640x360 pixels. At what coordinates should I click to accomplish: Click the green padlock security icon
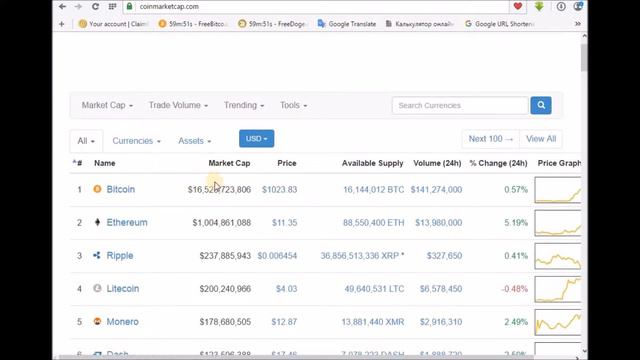pos(130,6)
